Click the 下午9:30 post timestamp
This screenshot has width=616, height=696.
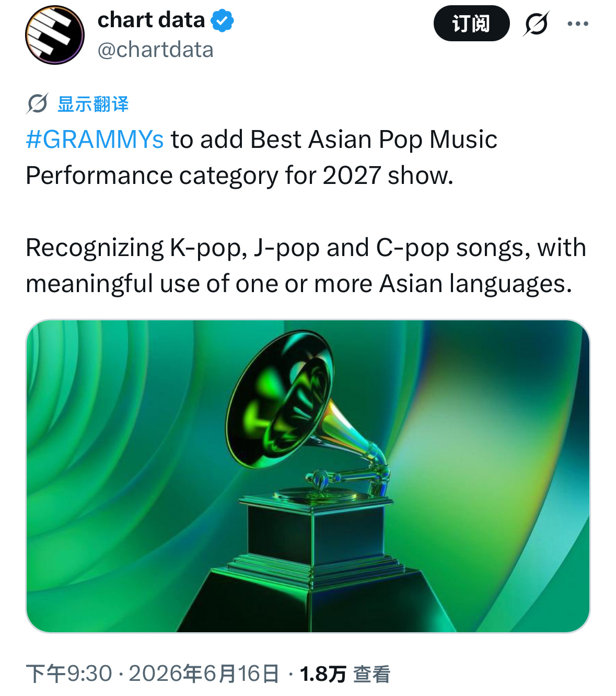69,674
